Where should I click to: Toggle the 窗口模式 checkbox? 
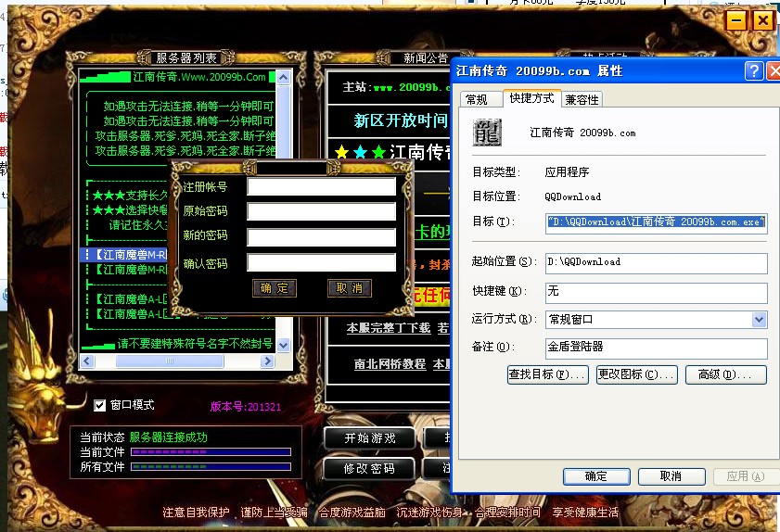click(x=99, y=405)
